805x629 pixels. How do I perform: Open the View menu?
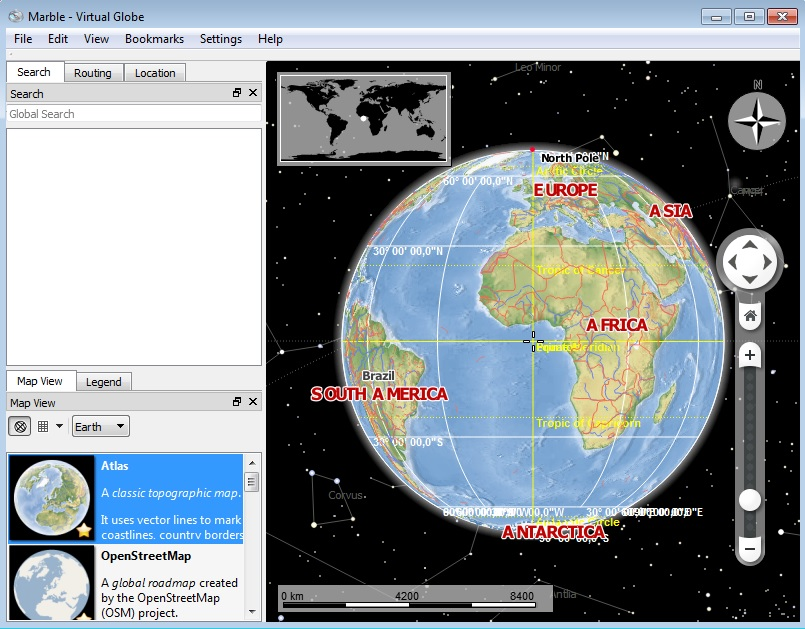97,39
